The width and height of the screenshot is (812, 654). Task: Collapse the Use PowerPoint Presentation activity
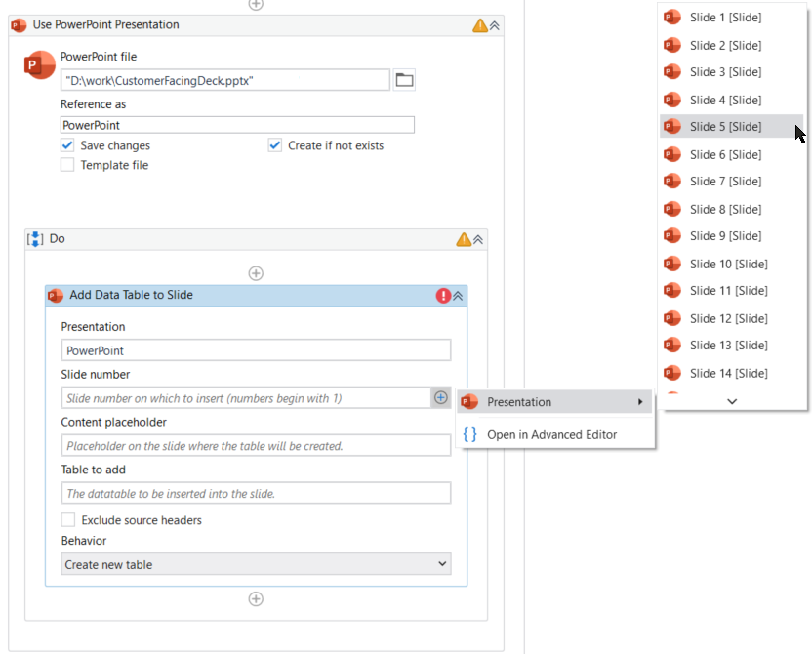pos(494,25)
